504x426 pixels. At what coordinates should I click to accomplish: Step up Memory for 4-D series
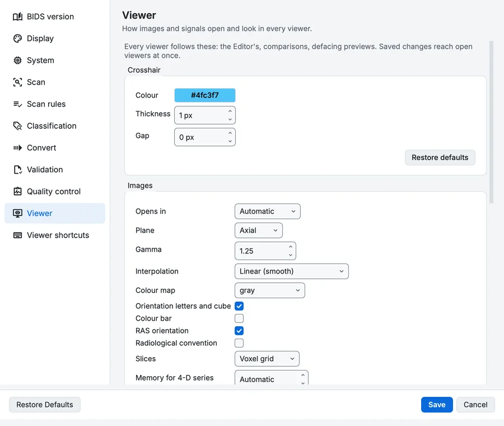303,375
